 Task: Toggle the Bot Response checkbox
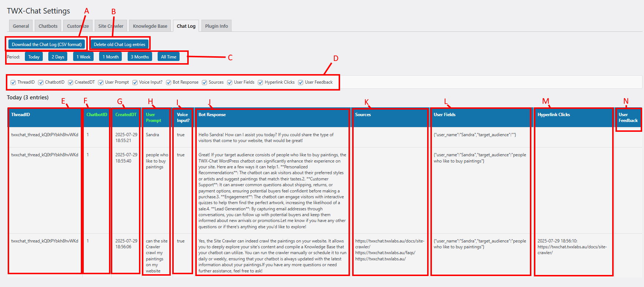tap(169, 83)
